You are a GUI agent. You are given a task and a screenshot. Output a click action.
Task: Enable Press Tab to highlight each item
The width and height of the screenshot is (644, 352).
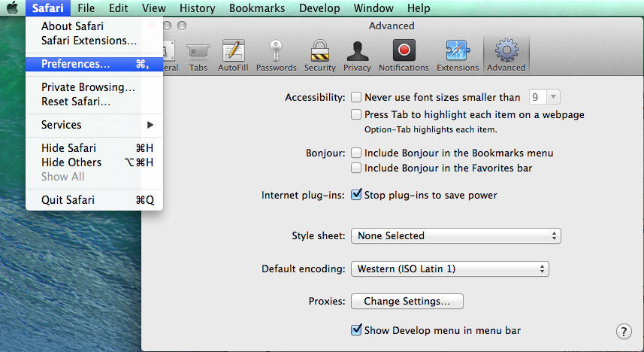(x=356, y=114)
